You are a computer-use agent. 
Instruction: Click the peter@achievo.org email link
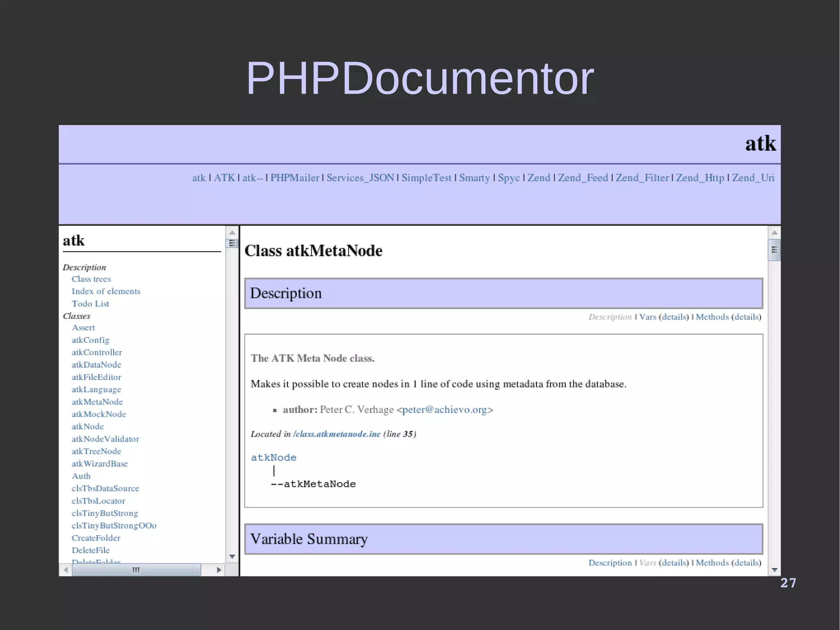tap(444, 410)
